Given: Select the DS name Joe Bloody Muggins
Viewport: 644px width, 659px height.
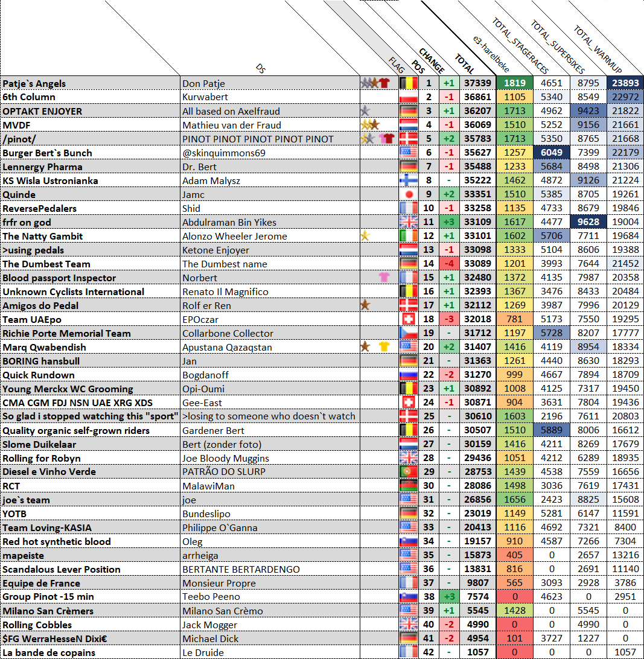Looking at the screenshot, I should pos(226,459).
